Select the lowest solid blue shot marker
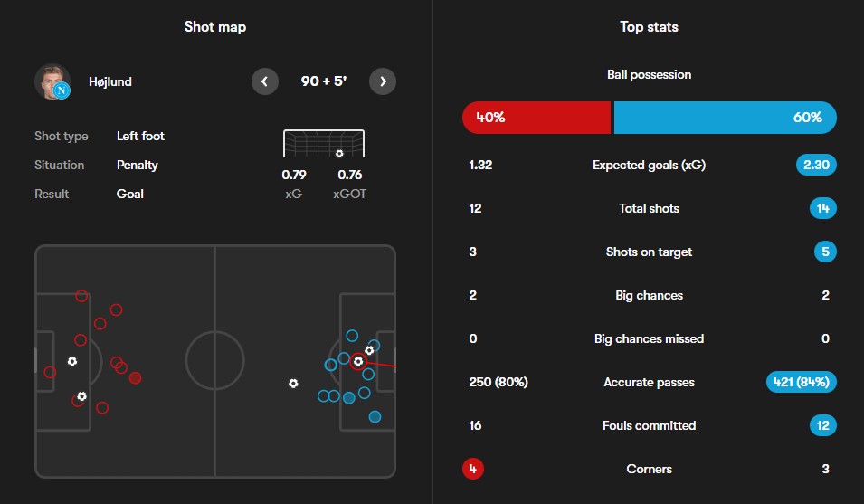The image size is (864, 504). pyautogui.click(x=375, y=417)
